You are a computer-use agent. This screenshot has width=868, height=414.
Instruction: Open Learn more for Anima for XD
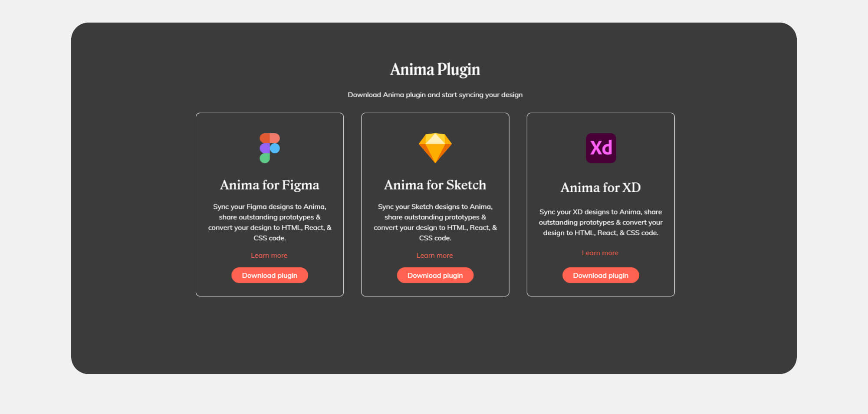tap(600, 253)
